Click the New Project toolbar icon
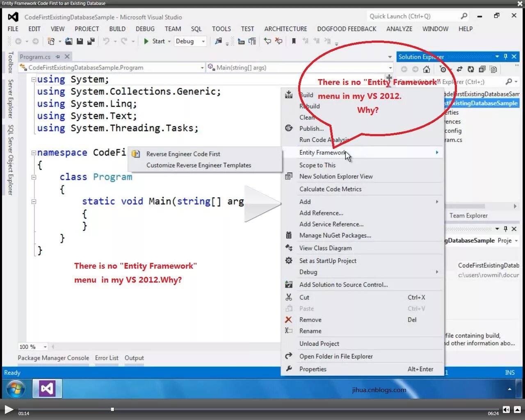Screen dimensions: 525x420 tap(51, 41)
